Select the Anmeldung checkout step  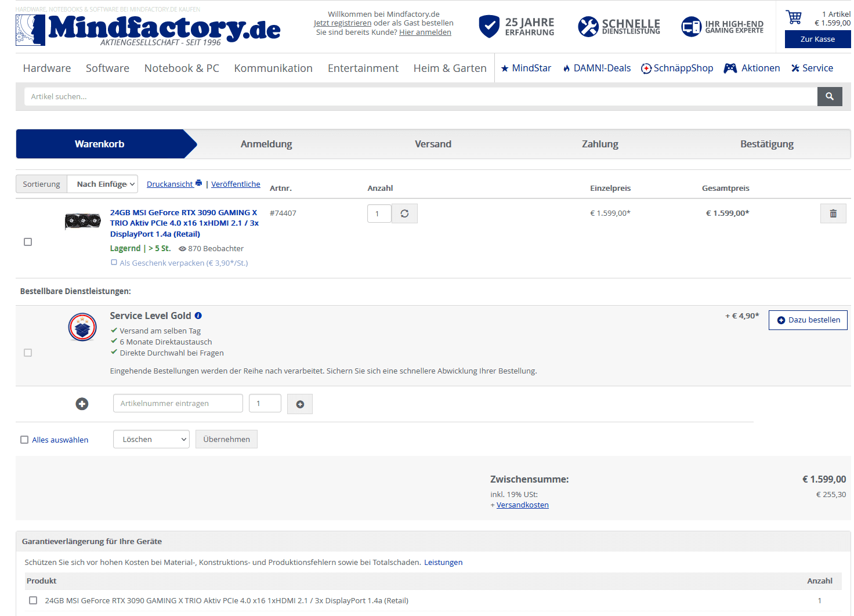click(266, 144)
